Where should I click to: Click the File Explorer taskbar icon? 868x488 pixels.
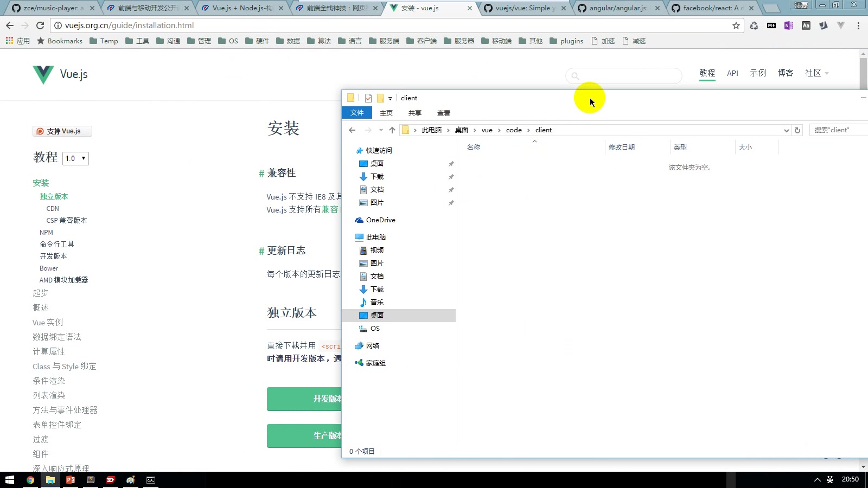[x=50, y=480]
